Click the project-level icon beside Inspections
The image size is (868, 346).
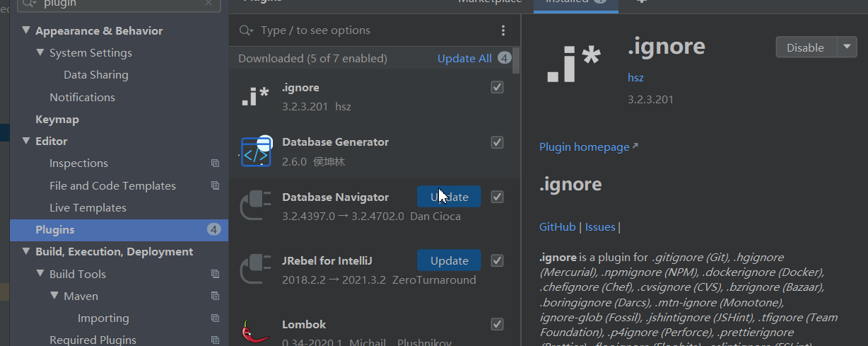click(x=216, y=163)
